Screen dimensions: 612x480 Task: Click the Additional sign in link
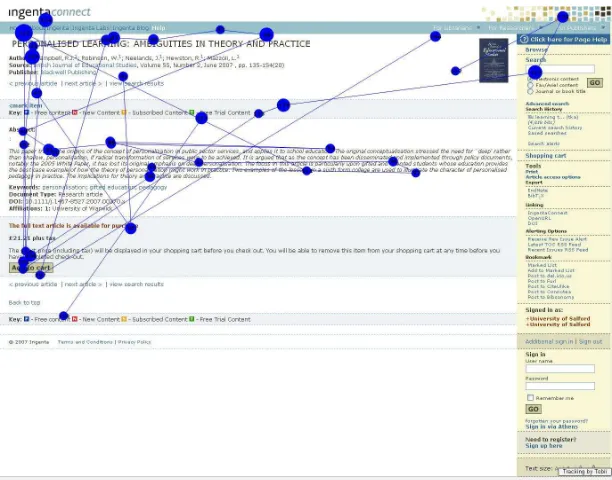[x=549, y=341]
